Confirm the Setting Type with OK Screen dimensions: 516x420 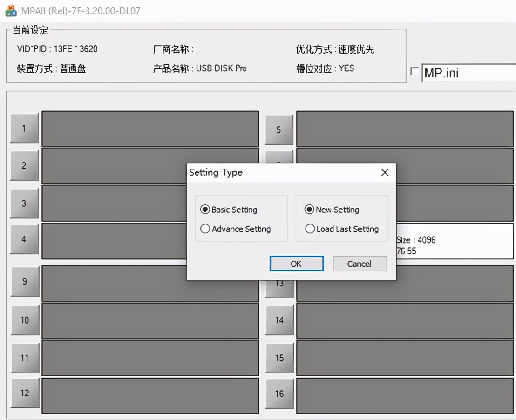click(x=296, y=263)
